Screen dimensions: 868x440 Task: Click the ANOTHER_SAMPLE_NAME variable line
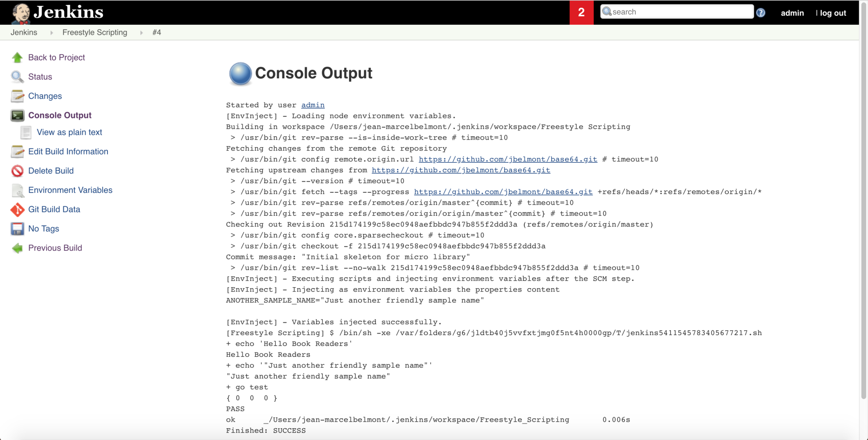click(x=355, y=300)
